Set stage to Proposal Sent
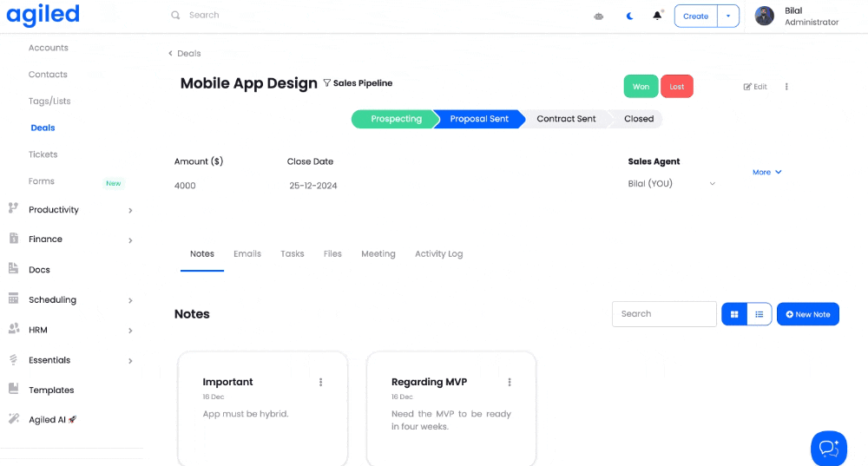Image resolution: width=868 pixels, height=466 pixels. 479,119
